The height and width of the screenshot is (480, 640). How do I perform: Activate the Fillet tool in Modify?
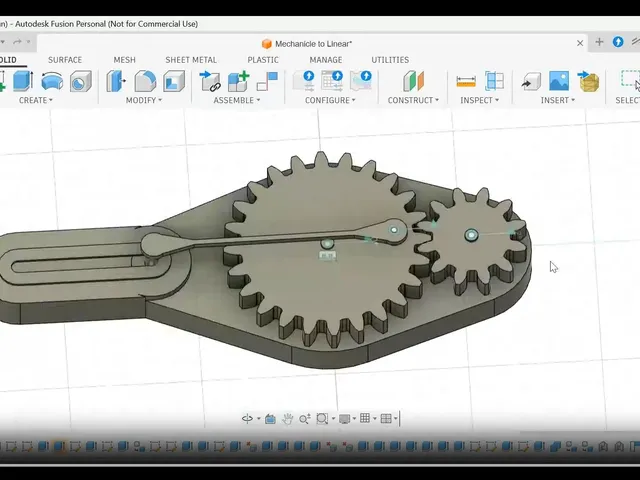tap(145, 81)
